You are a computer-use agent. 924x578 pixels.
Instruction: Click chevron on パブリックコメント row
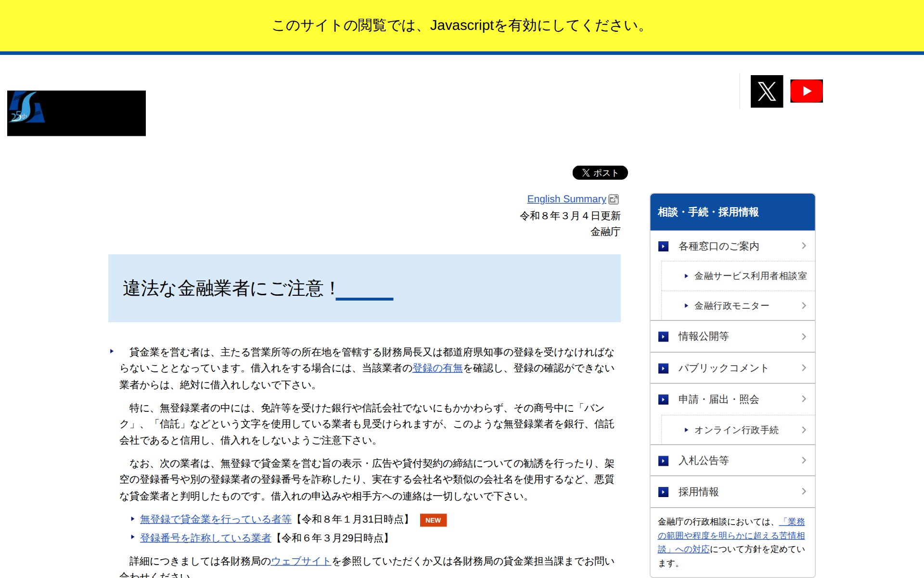[804, 368]
